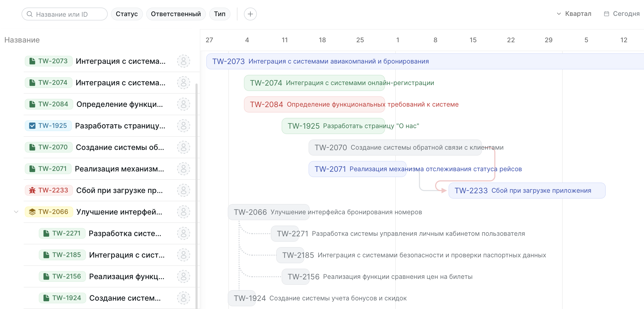Click the calendar icon next to Сегодня
The image size is (644, 309).
coord(606,14)
